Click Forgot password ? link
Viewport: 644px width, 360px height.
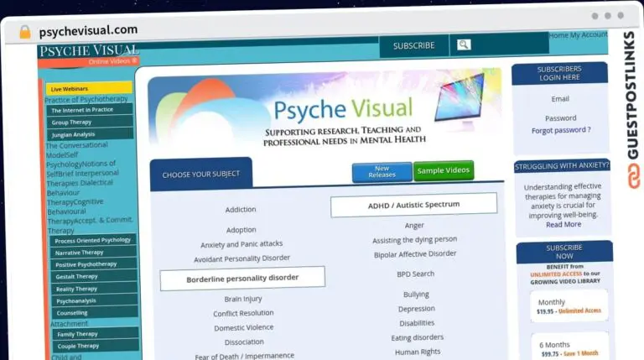561,130
